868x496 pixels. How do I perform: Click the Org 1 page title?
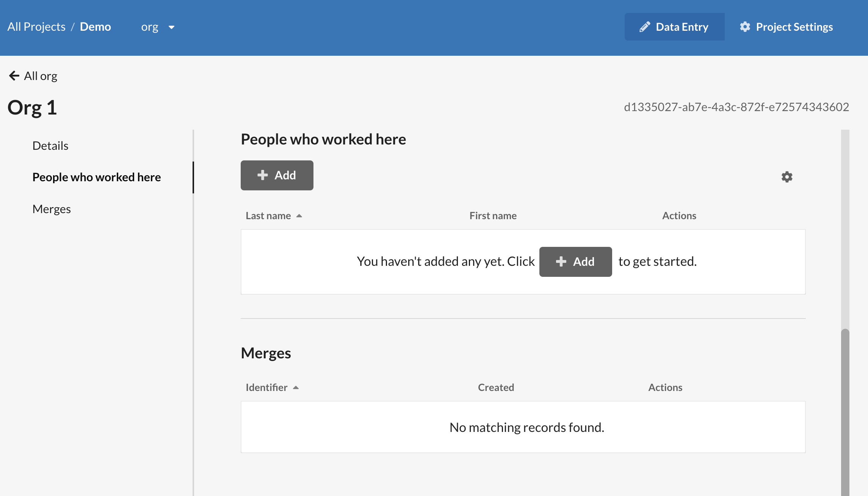pos(32,108)
